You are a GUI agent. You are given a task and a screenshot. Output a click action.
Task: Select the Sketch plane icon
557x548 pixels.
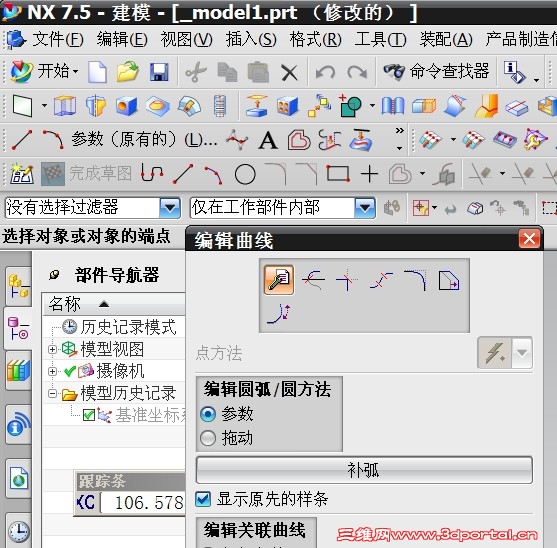(x=22, y=105)
